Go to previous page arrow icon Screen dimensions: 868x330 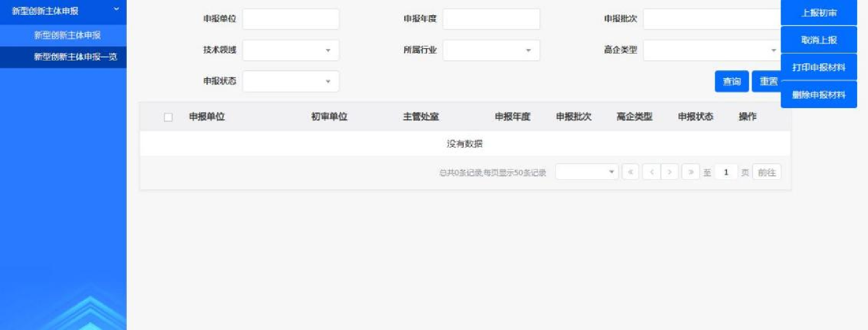tap(651, 172)
